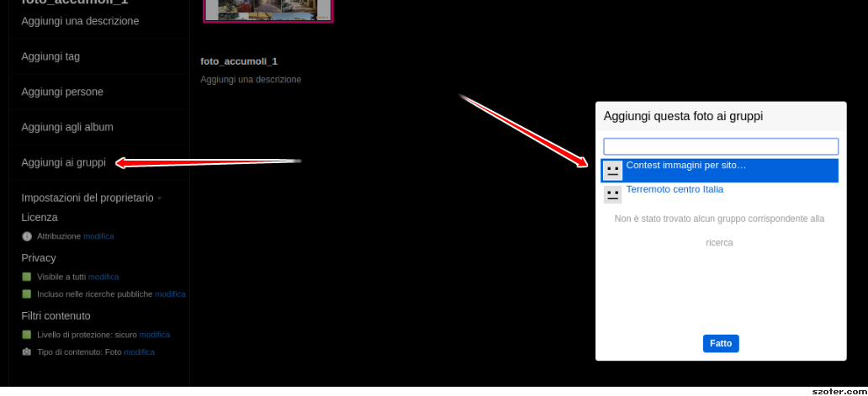The width and height of the screenshot is (868, 396).
Task: Edit the Tipo di contenuto Foto setting
Action: pyautogui.click(x=139, y=352)
